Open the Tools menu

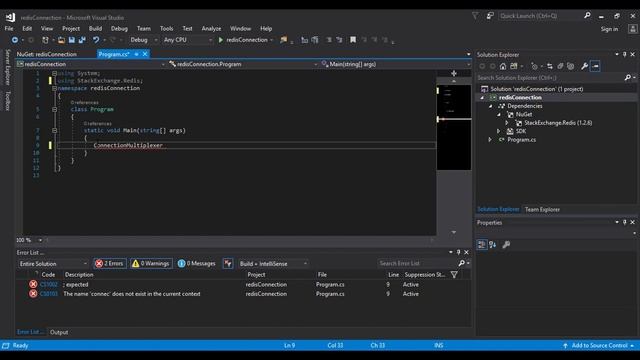coord(166,29)
